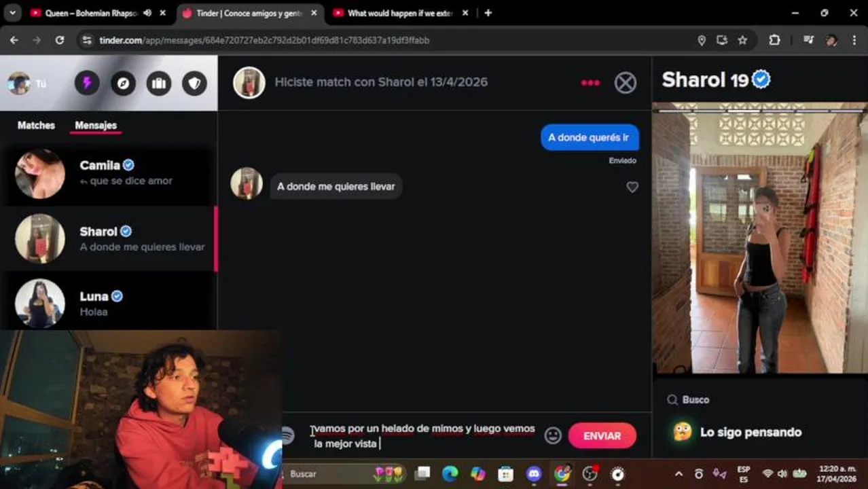Click the install app icon in address bar
The width and height of the screenshot is (868, 489).
point(722,40)
